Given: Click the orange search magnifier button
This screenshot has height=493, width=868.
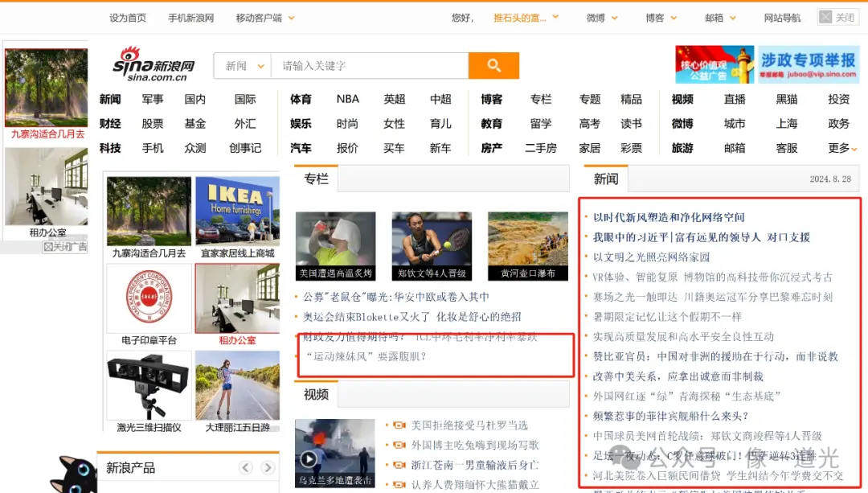Looking at the screenshot, I should click(x=493, y=65).
